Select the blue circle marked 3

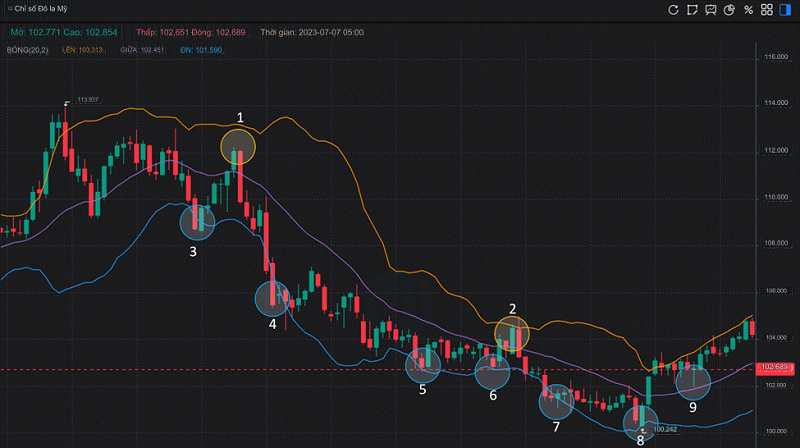[x=197, y=222]
